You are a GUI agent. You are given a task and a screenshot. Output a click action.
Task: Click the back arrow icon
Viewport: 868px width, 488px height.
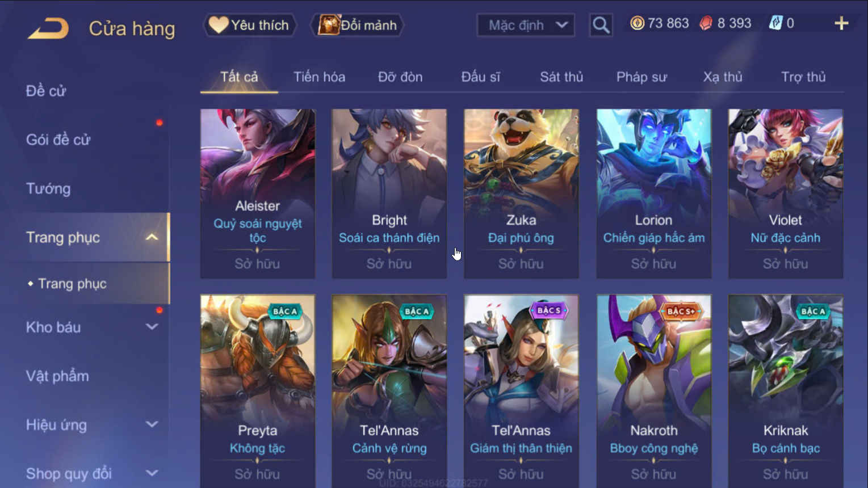pyautogui.click(x=48, y=28)
